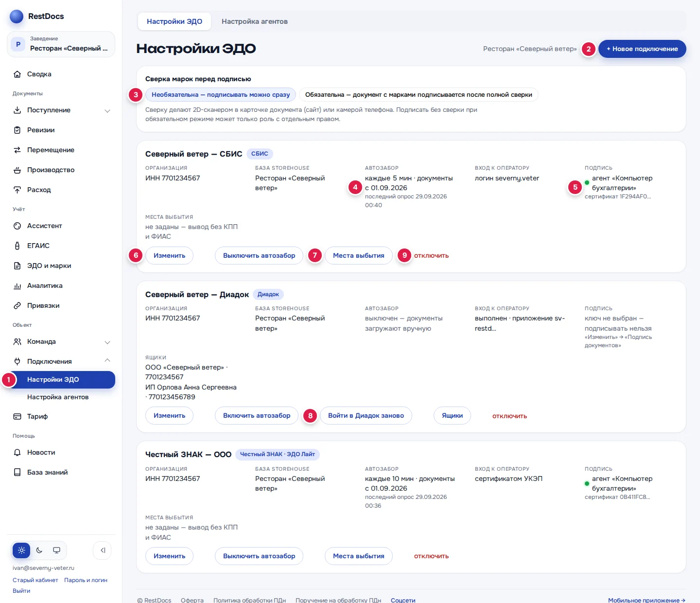Click the RestDocs logo icon

(x=17, y=17)
